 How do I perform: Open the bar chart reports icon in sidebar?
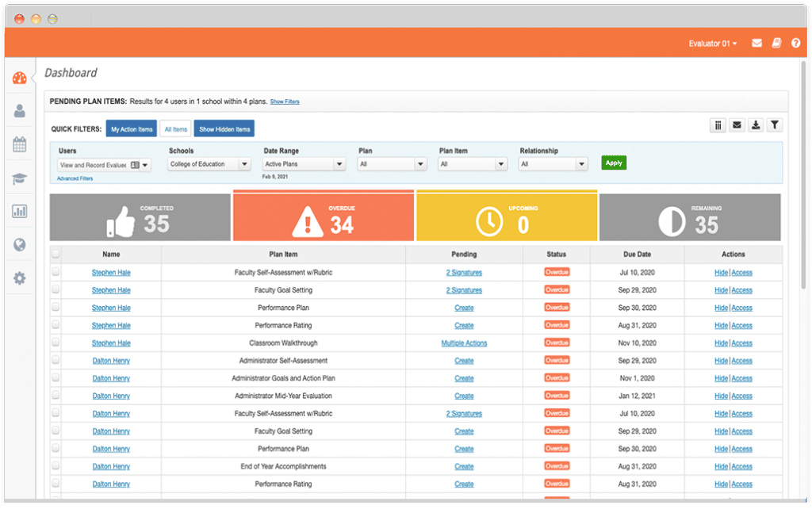click(x=18, y=212)
